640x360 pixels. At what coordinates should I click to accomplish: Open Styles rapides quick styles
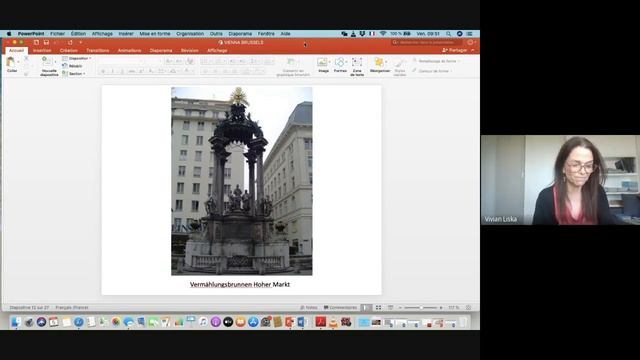click(400, 62)
